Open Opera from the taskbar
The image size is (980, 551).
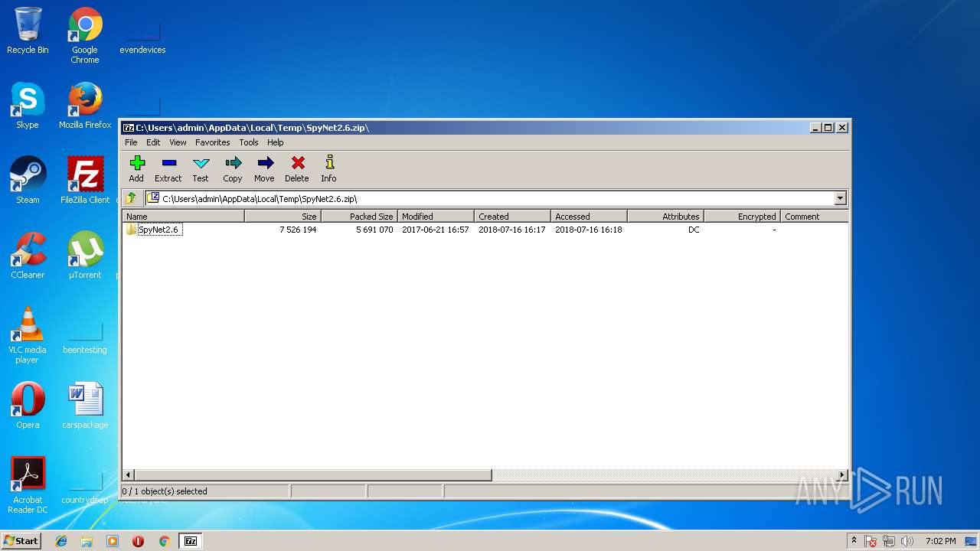[138, 541]
